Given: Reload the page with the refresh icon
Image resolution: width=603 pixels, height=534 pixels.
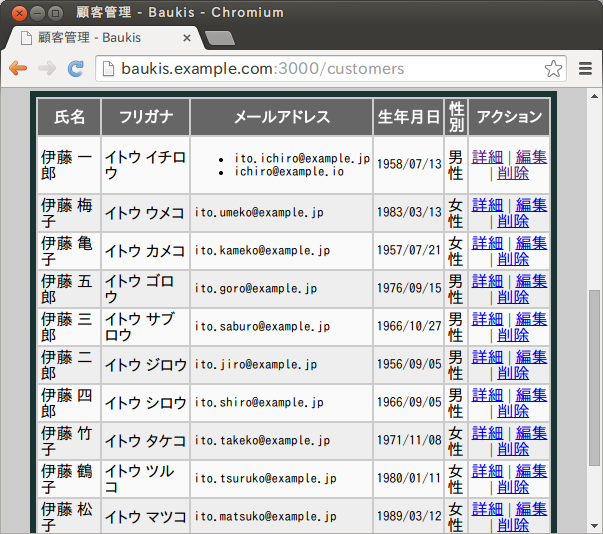Looking at the screenshot, I should click(75, 69).
